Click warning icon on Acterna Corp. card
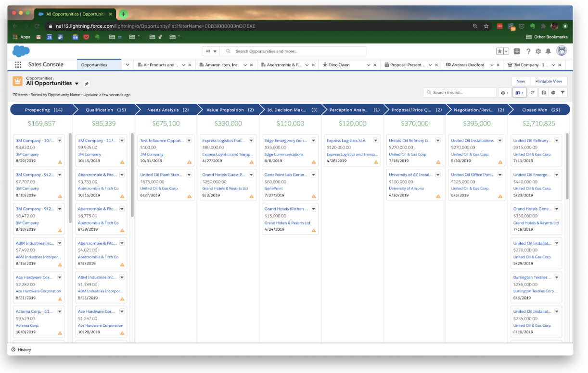The height and width of the screenshot is (373, 588). [x=60, y=333]
